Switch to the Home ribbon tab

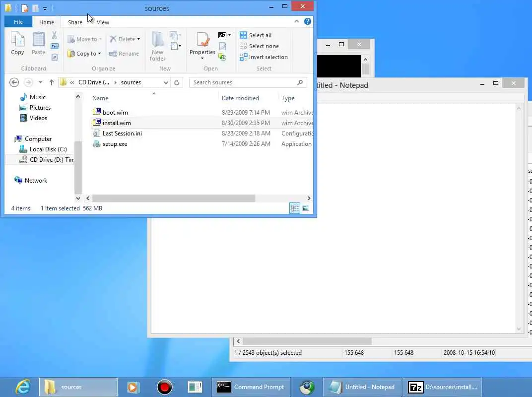[x=47, y=22]
